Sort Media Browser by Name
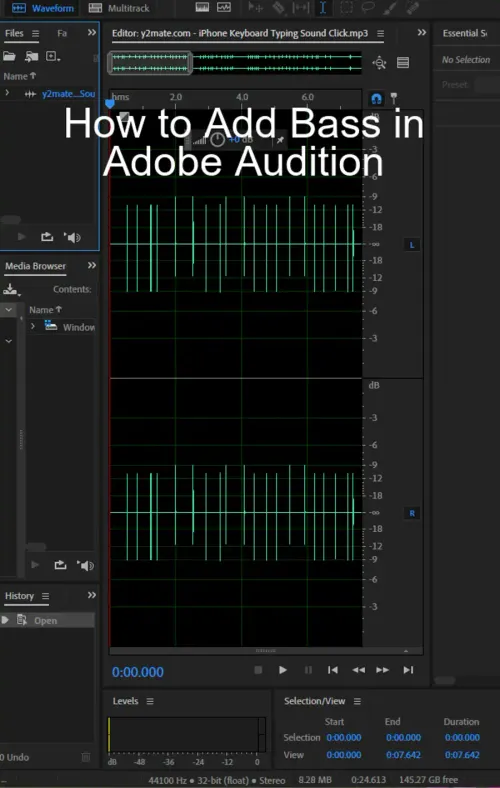This screenshot has width=500, height=788. [45, 310]
